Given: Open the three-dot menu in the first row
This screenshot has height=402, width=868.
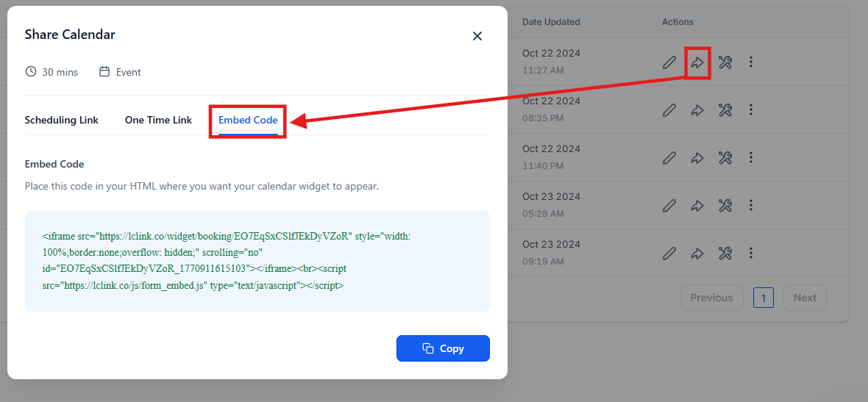Looking at the screenshot, I should point(751,62).
